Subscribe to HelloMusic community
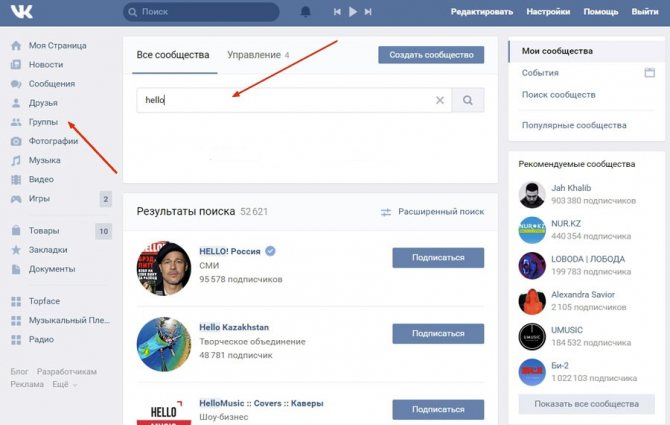Viewport: 670px width, 425px height. 438,409
